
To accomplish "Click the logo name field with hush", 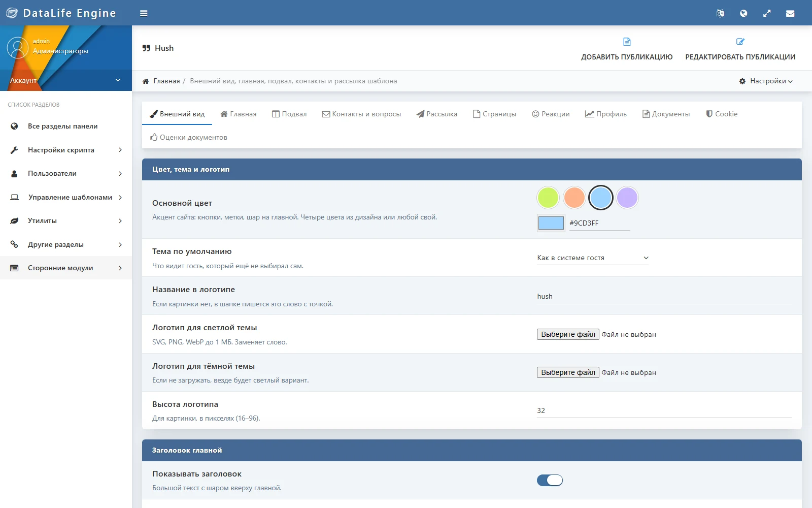I will pyautogui.click(x=664, y=296).
